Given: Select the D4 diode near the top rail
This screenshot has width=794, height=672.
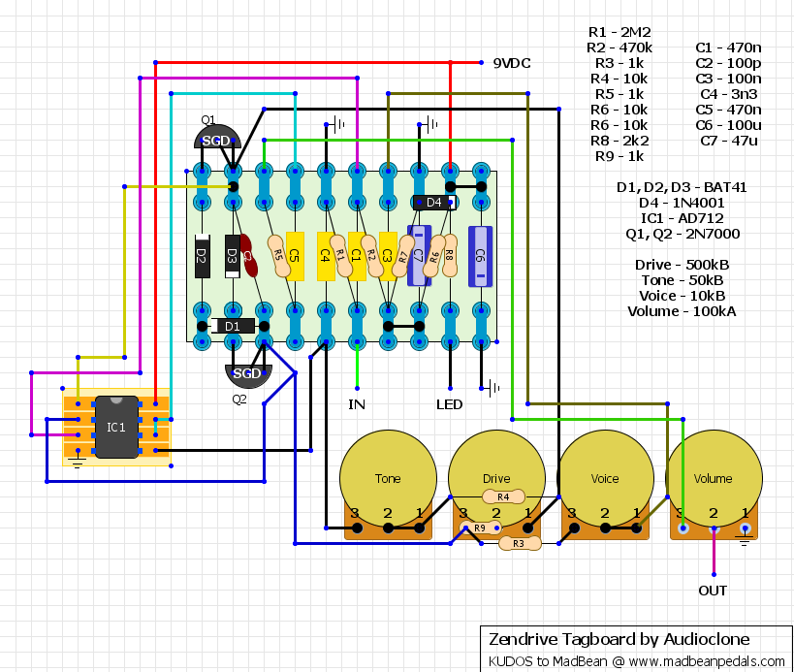Looking at the screenshot, I should (434, 203).
